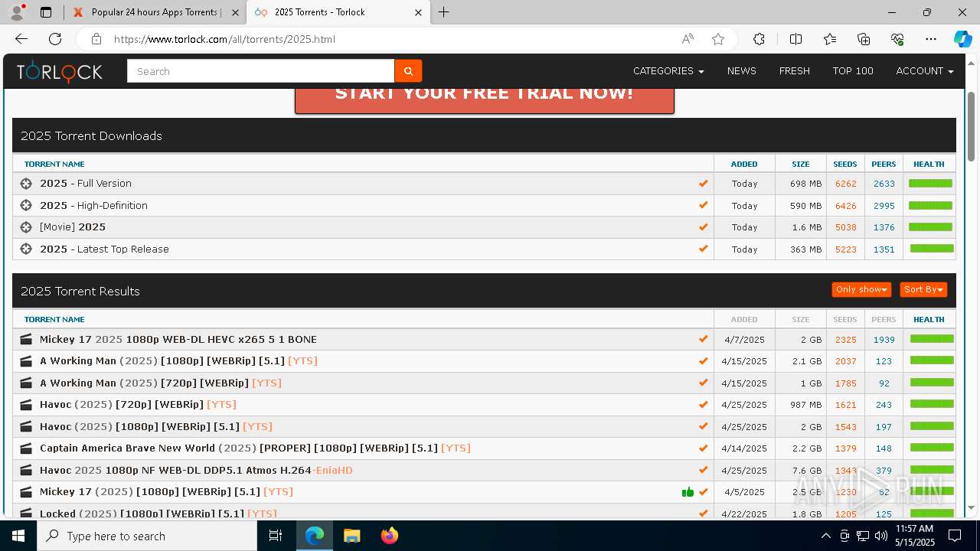Sort results by PEERS column header
The height and width of the screenshot is (551, 980).
click(884, 319)
